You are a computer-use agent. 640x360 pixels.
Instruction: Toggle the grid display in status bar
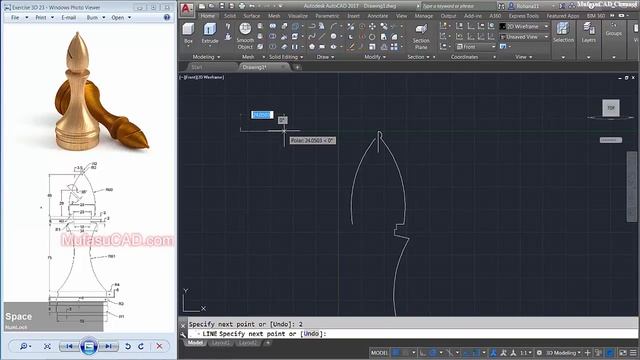coord(396,353)
